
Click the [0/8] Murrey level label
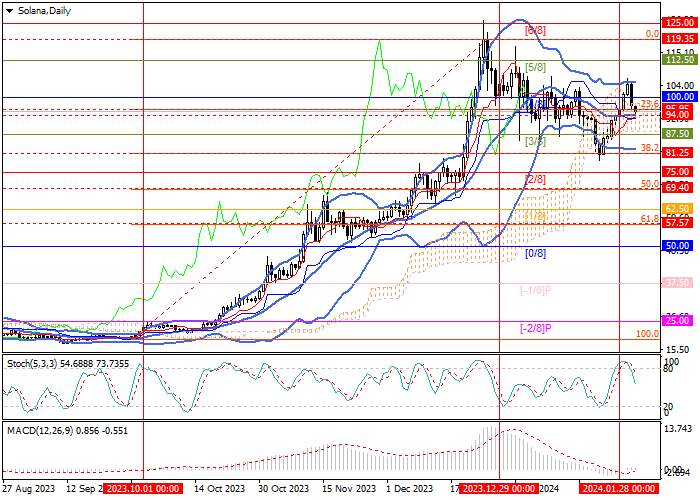(x=535, y=254)
